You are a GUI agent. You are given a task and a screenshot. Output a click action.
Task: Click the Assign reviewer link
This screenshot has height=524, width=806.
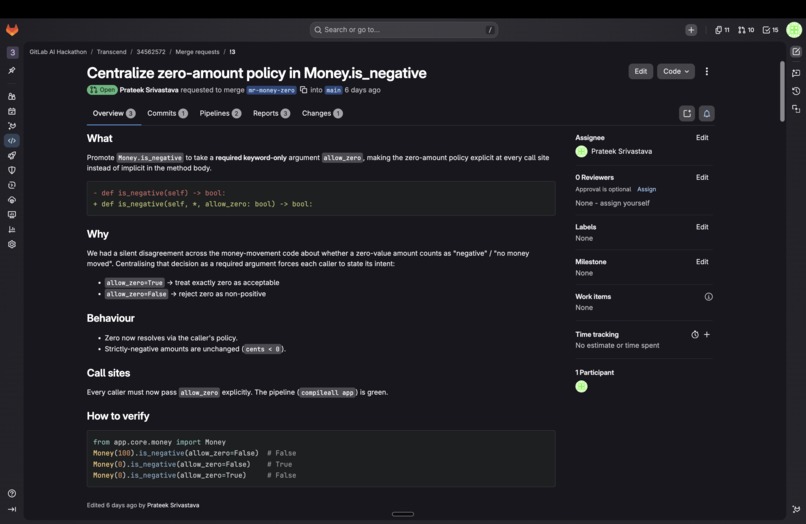[x=646, y=189]
